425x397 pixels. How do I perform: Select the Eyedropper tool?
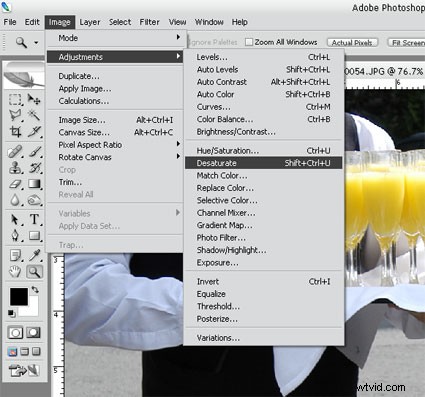[x=34, y=256]
